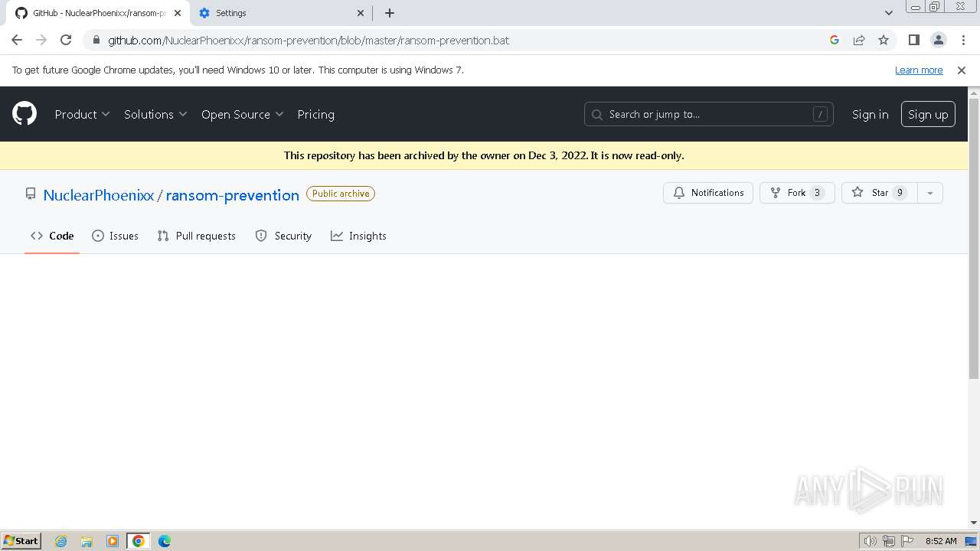This screenshot has width=980, height=551.
Task: Open tab search chevron
Action: [x=888, y=13]
